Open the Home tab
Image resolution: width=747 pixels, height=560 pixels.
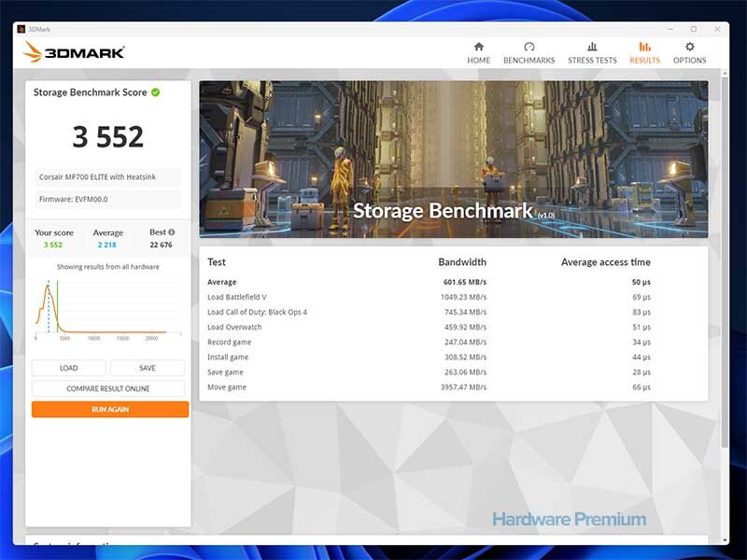click(478, 53)
